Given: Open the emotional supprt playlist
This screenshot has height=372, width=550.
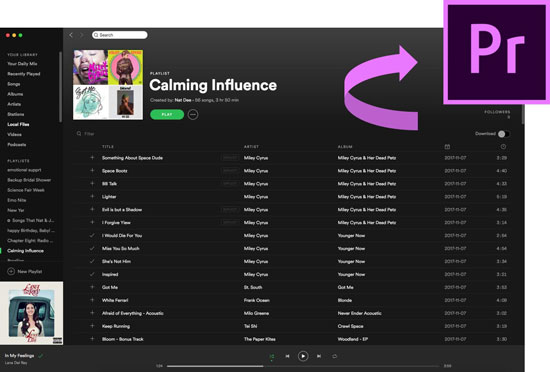Looking at the screenshot, I should click(24, 170).
